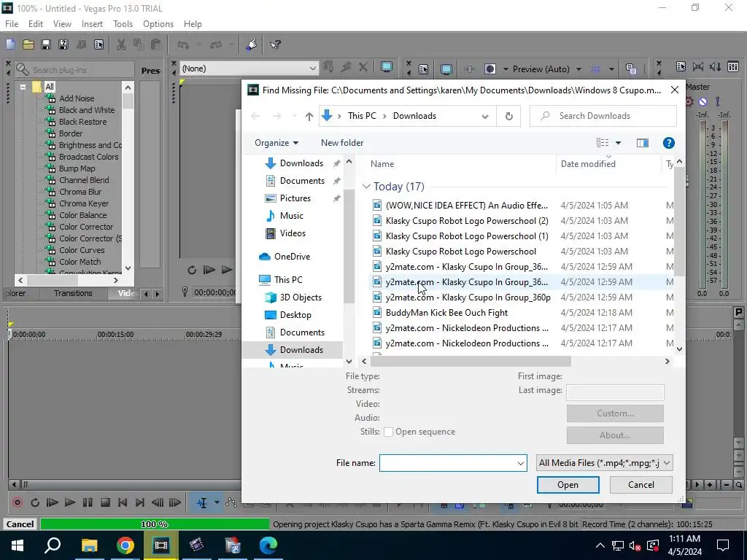Click the File name input field
The image size is (747, 560).
(x=448, y=463)
